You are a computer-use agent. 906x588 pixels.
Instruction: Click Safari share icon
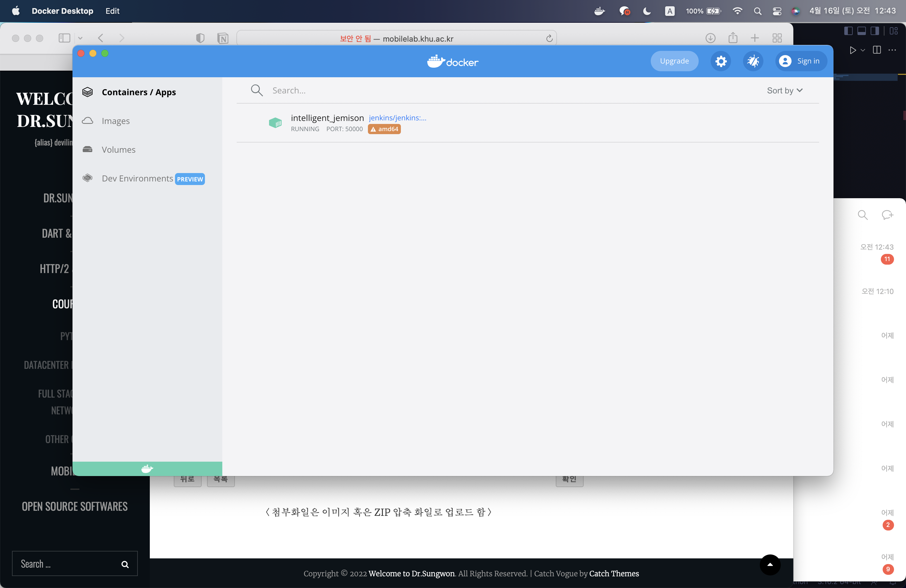click(733, 38)
